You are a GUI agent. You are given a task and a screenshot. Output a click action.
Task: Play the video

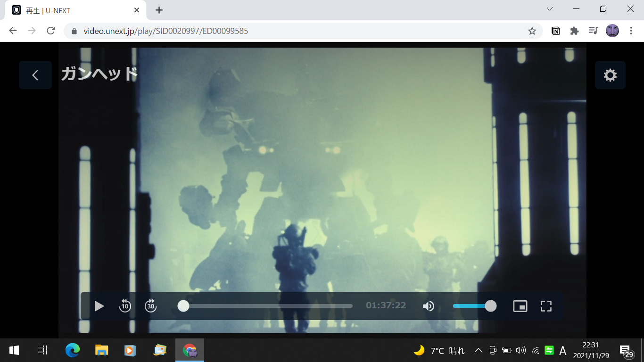[99, 306]
